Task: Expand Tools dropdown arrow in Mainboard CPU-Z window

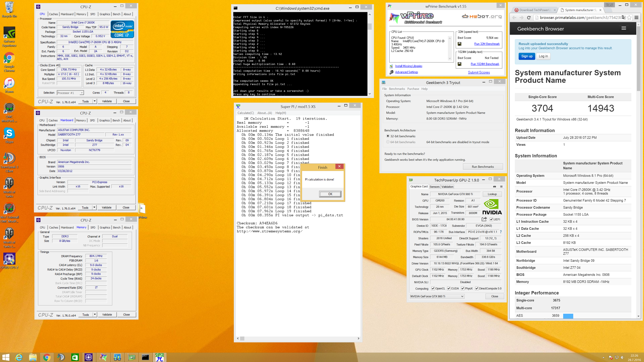Action: [x=94, y=207]
